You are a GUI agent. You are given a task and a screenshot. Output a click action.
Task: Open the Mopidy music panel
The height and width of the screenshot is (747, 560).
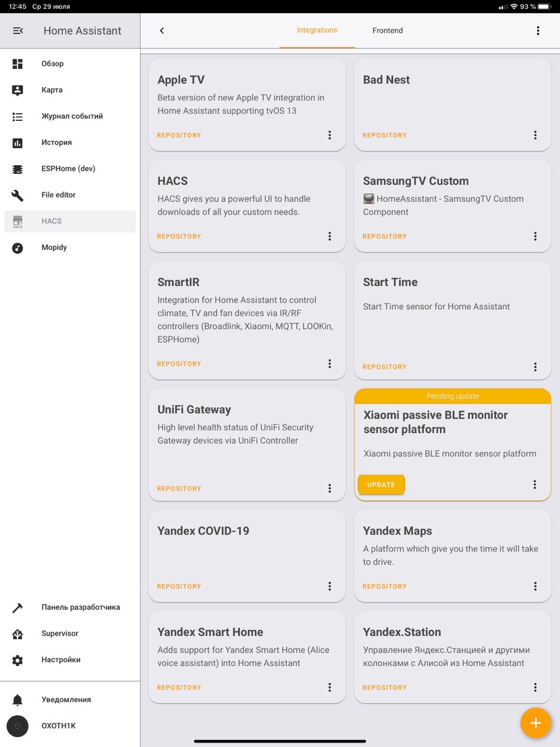coord(70,247)
